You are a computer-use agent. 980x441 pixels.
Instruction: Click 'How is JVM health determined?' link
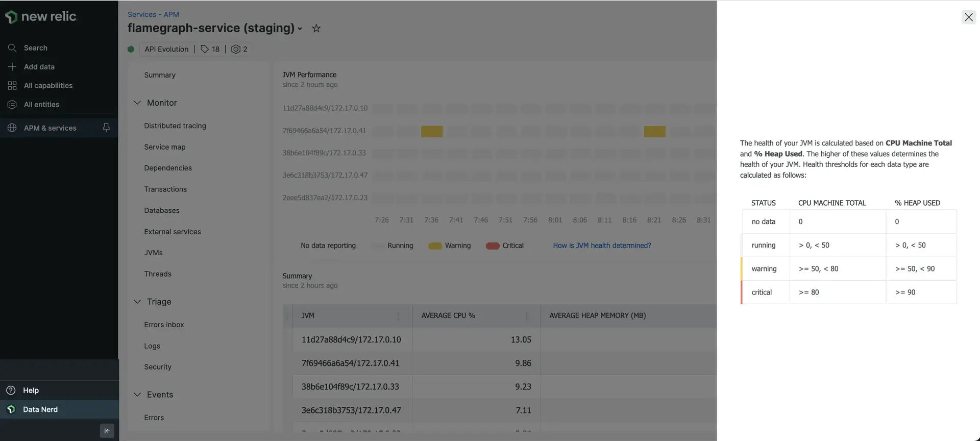[x=602, y=246]
